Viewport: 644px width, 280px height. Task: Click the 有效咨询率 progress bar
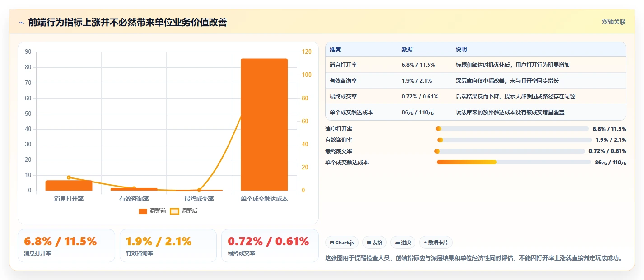pyautogui.click(x=514, y=140)
